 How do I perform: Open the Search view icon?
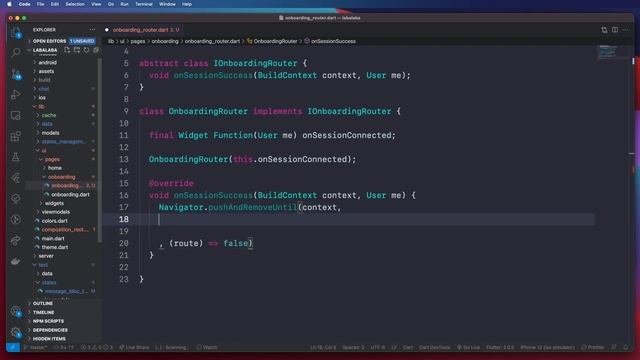(16, 53)
